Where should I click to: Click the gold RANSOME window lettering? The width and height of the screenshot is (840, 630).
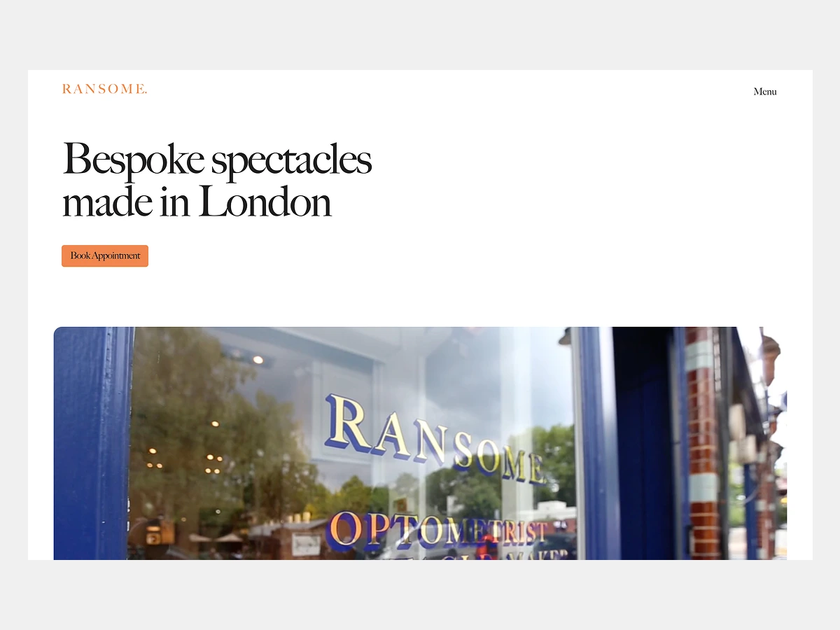[x=434, y=440]
